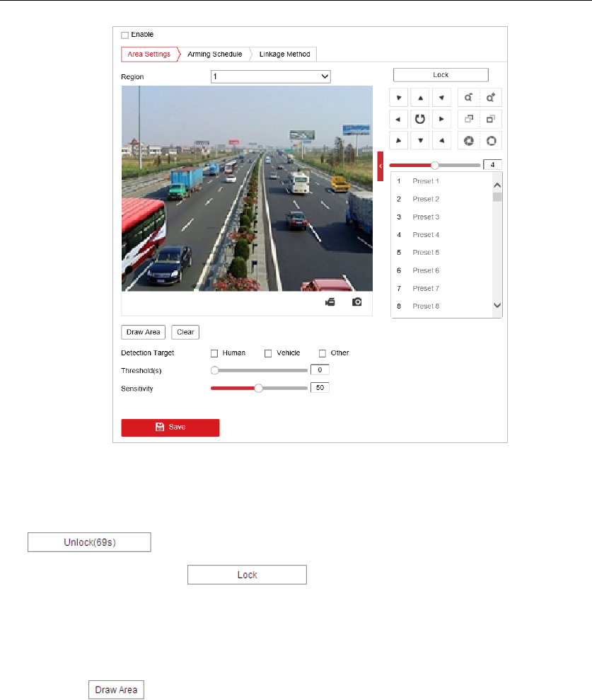
Task: Check the Human detection target
Action: point(214,353)
